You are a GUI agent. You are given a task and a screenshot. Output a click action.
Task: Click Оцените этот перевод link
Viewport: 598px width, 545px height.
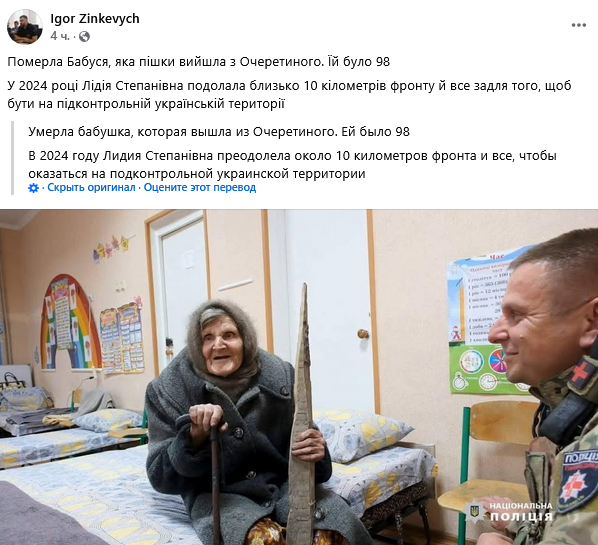pos(200,188)
